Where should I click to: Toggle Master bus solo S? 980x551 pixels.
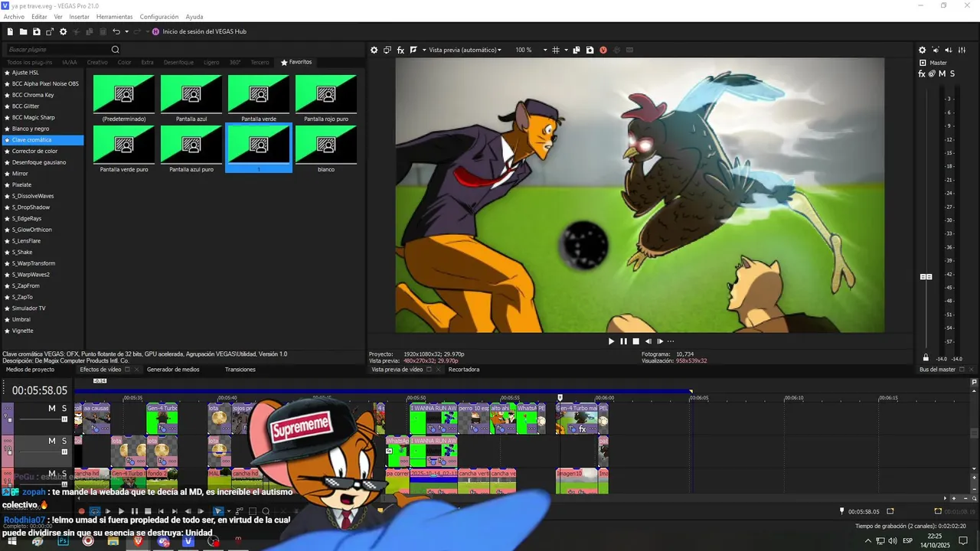coord(952,73)
